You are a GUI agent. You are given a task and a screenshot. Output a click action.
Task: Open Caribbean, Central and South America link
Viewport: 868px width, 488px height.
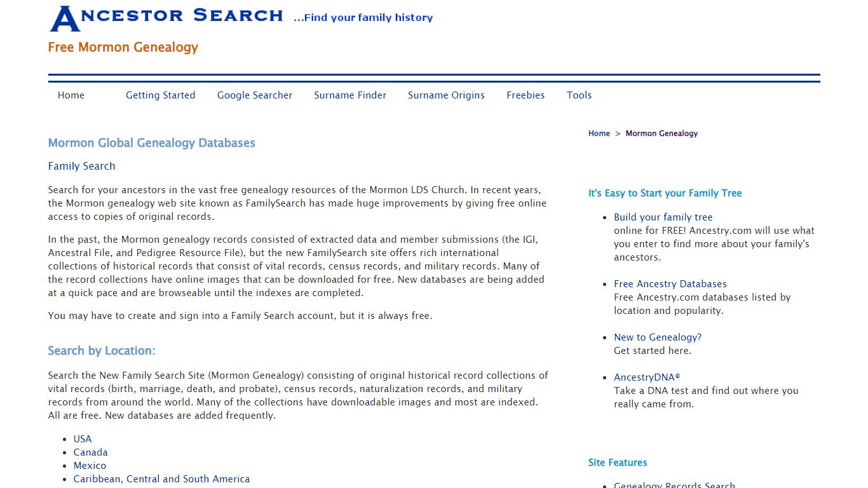click(x=161, y=479)
